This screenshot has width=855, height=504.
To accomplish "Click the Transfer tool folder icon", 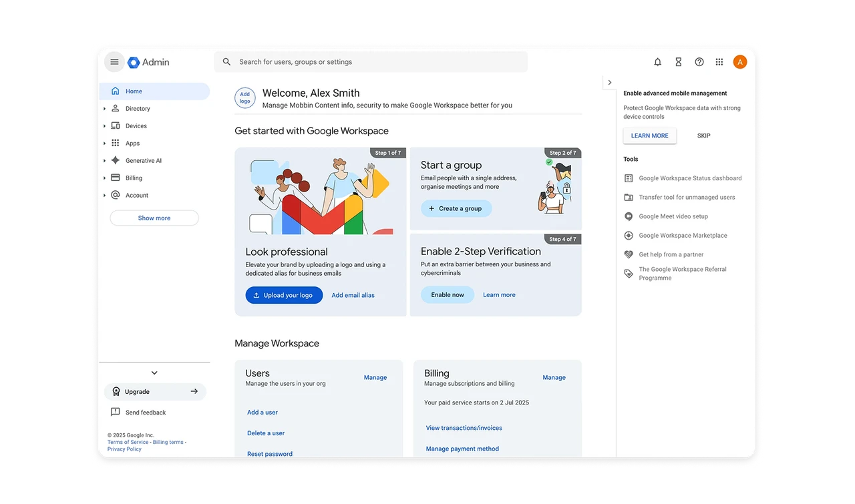I will tap(629, 198).
